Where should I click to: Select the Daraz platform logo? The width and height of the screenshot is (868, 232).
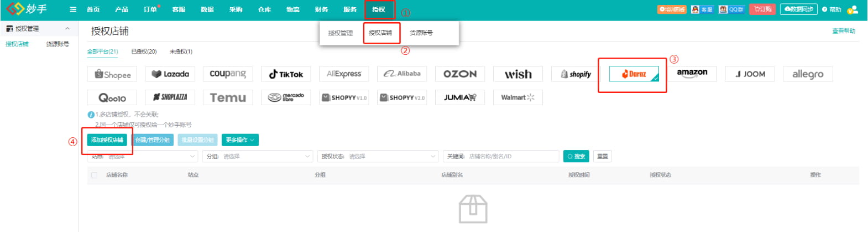[x=634, y=74]
